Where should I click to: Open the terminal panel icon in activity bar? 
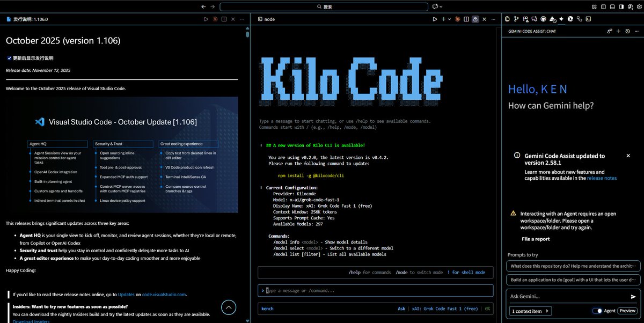[x=589, y=19]
